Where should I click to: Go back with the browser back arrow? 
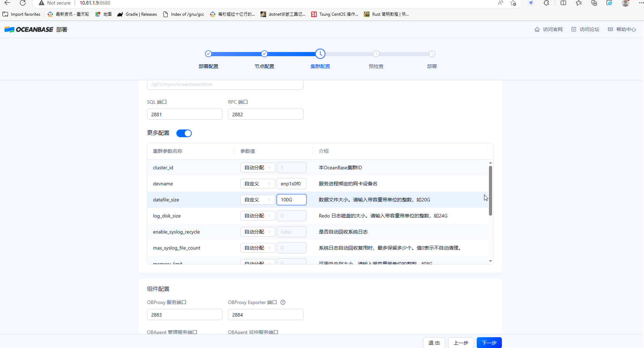(x=7, y=3)
